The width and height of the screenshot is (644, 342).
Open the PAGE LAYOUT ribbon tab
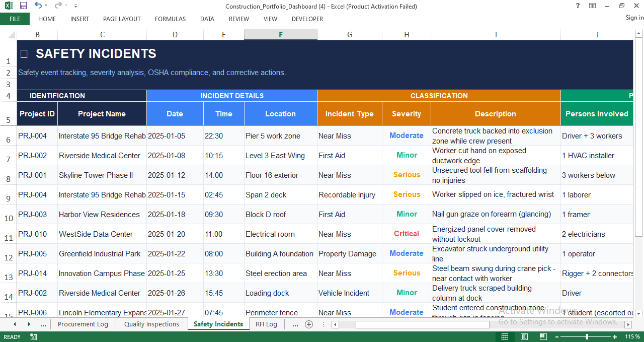(122, 19)
